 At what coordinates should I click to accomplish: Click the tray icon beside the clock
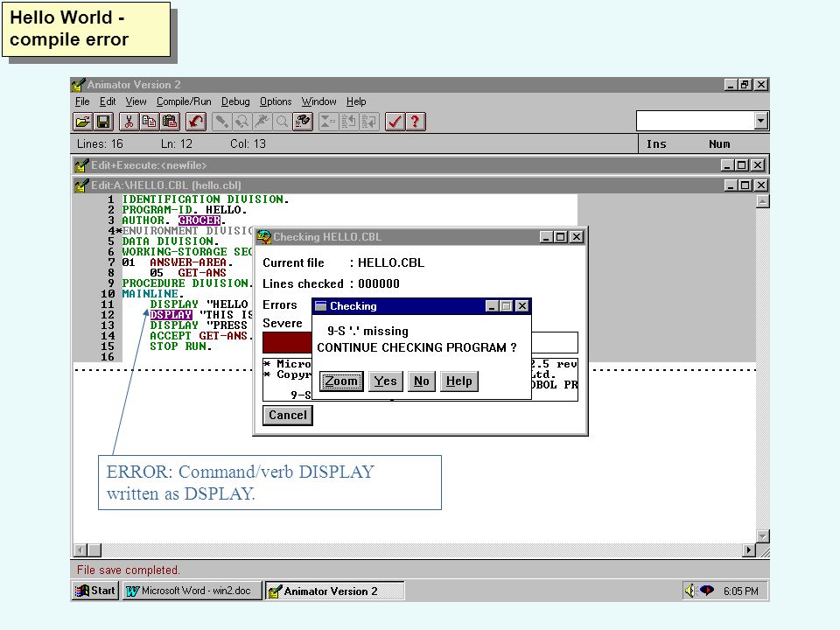[707, 591]
